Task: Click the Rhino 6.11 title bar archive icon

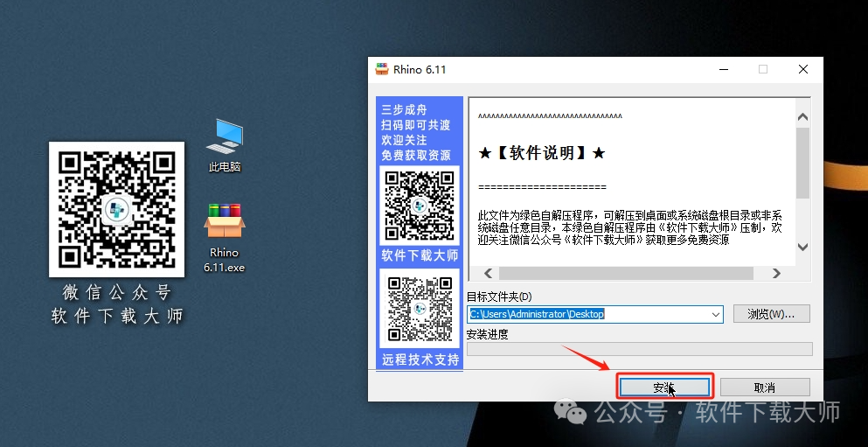Action: (382, 69)
